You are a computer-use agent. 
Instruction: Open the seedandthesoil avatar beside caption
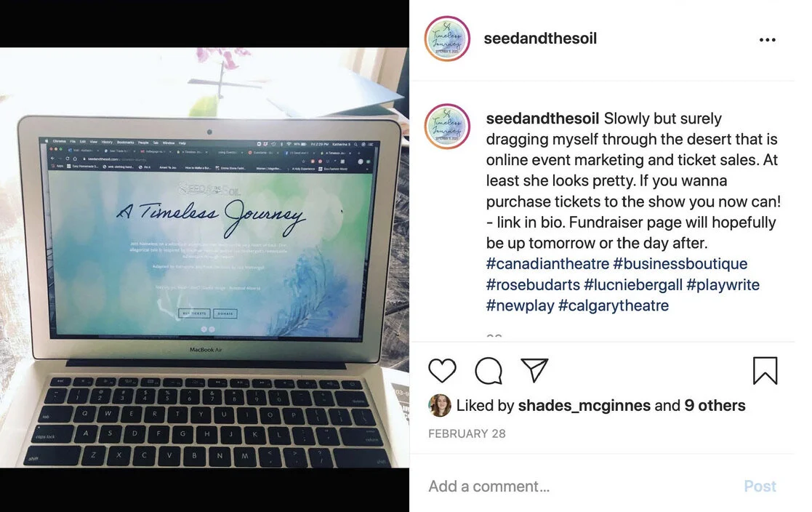pyautogui.click(x=447, y=127)
